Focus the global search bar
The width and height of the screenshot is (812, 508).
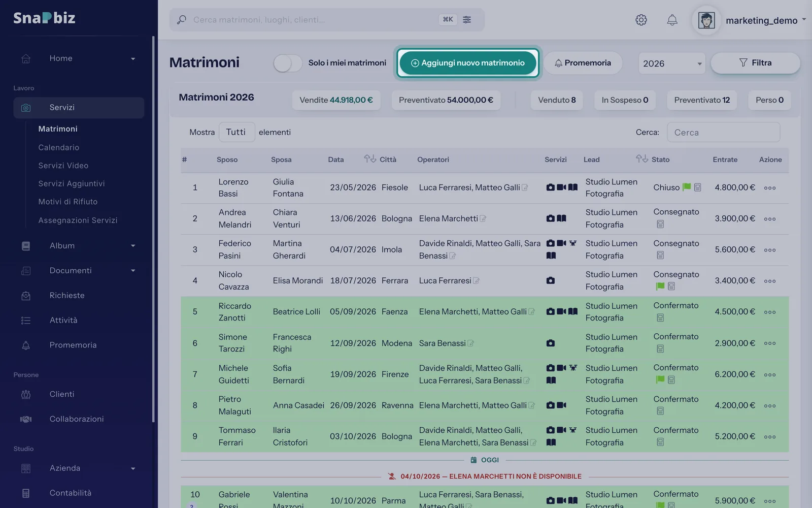327,20
